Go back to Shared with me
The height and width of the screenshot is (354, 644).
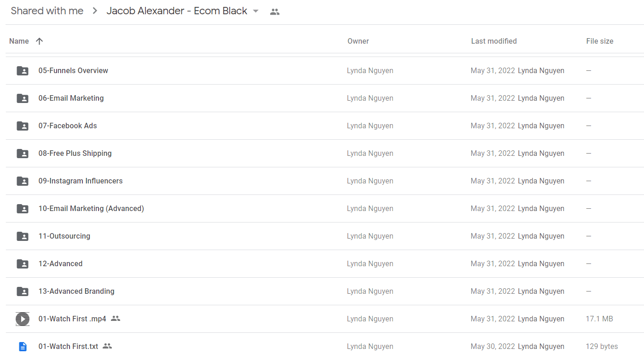[x=47, y=11]
